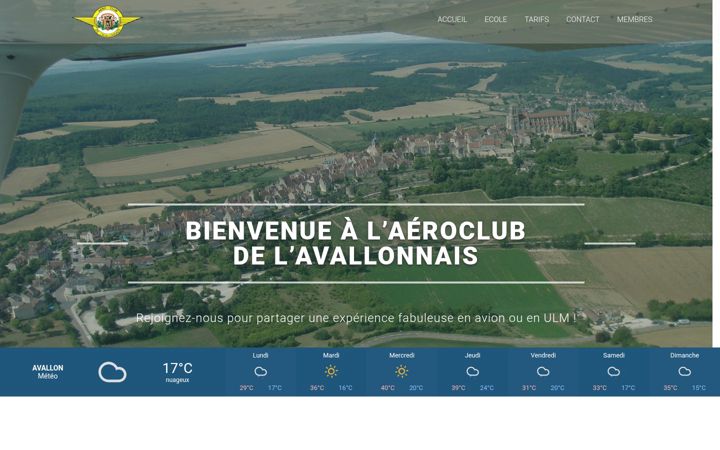Click the 'Mercredi' day label
This screenshot has width=720, height=450.
[402, 355]
